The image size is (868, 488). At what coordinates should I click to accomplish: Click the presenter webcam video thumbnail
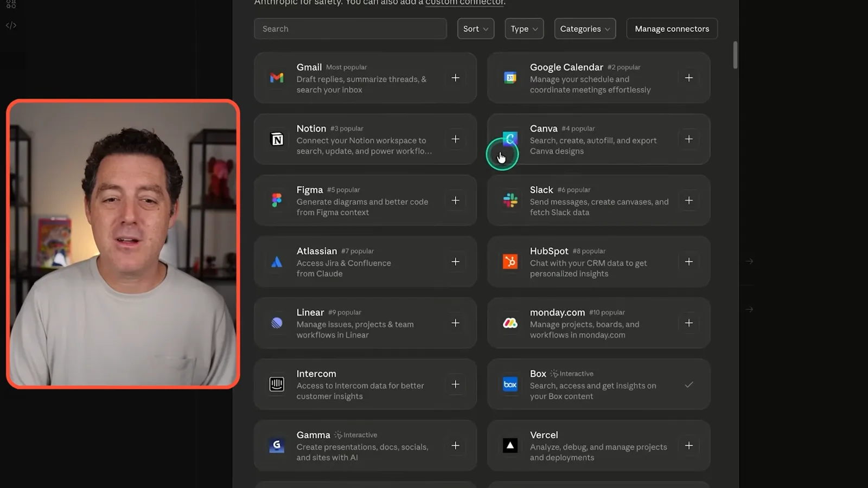[123, 244]
